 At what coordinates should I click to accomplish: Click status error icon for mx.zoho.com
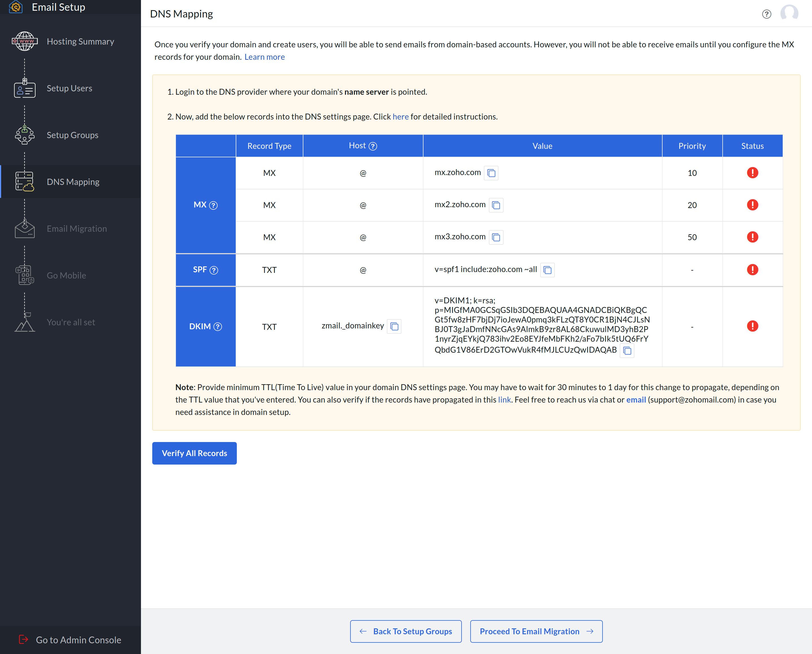click(753, 173)
